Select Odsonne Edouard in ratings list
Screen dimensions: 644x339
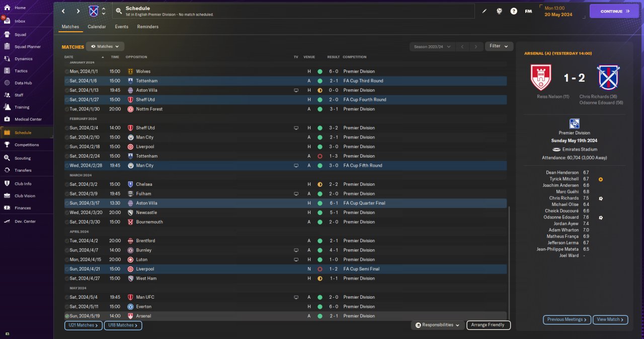pos(561,217)
